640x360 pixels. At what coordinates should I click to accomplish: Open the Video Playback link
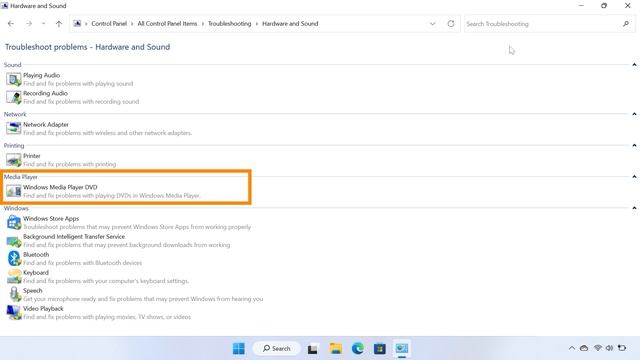tap(43, 309)
